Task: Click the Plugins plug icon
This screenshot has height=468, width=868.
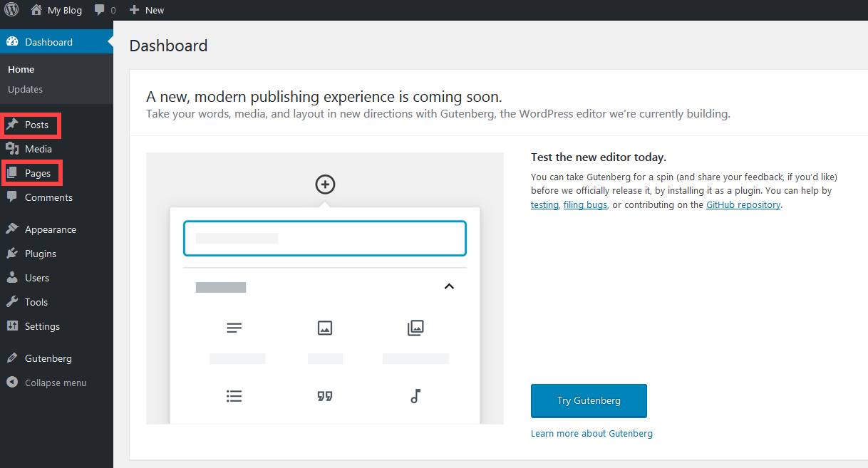Action: coord(12,254)
